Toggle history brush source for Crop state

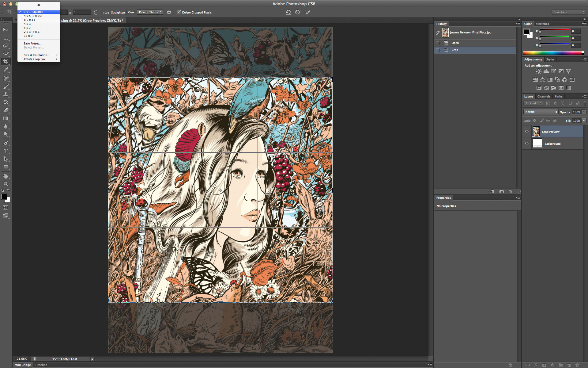pyautogui.click(x=438, y=50)
